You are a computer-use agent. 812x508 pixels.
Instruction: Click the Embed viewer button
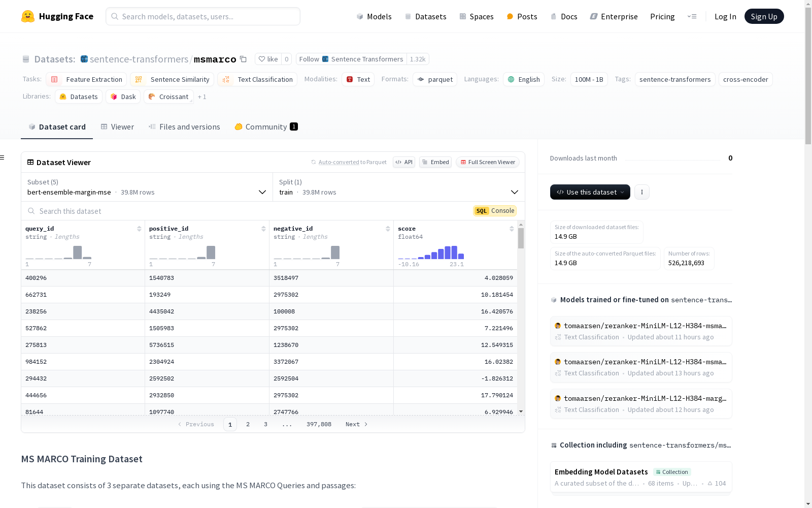435,162
